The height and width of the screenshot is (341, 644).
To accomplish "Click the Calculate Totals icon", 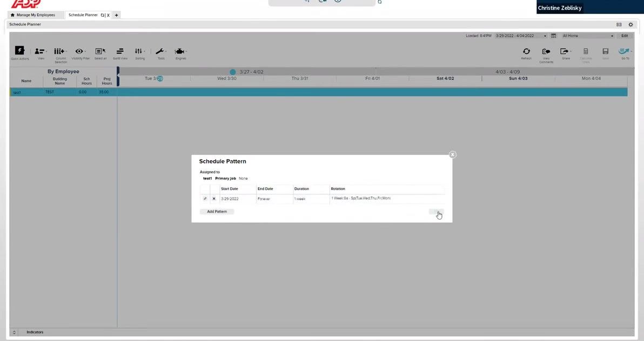I will point(586,51).
